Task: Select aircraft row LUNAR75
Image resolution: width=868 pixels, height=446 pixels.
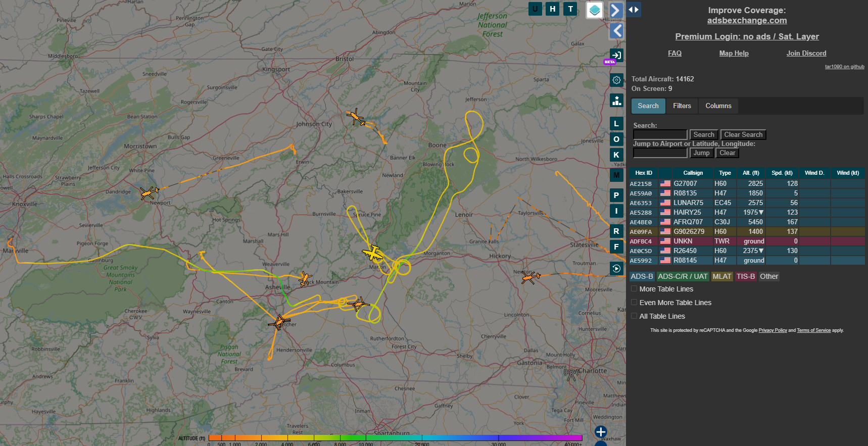Action: click(747, 203)
